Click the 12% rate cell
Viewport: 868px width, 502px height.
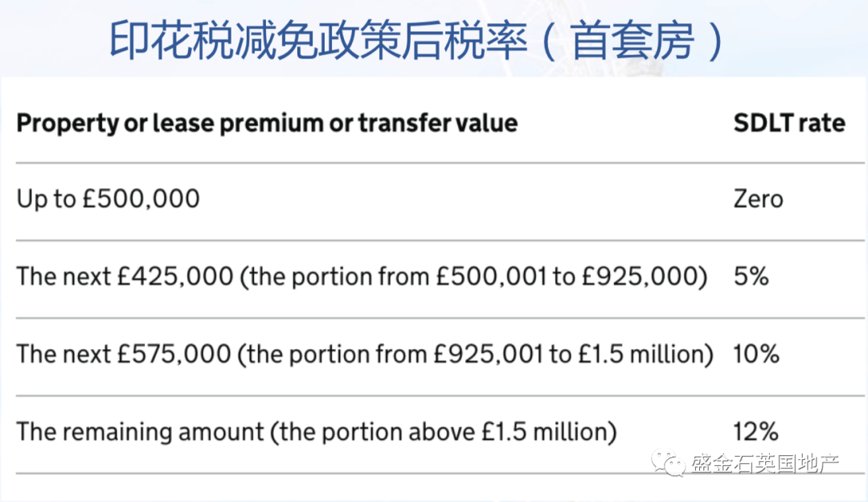756,431
